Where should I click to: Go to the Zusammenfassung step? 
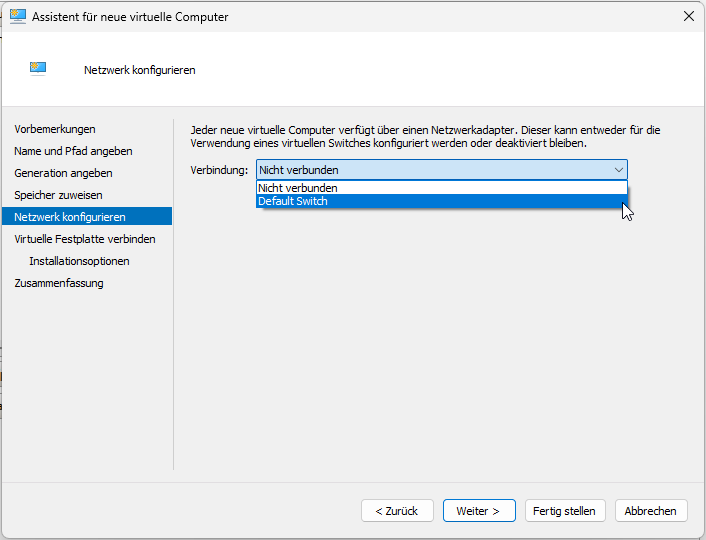(59, 283)
